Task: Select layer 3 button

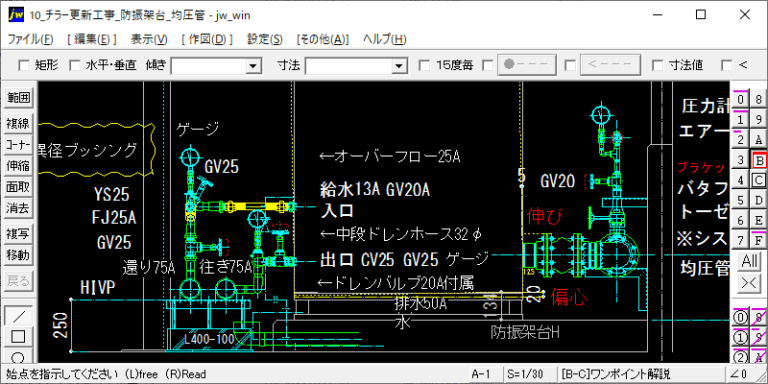Action: point(740,160)
